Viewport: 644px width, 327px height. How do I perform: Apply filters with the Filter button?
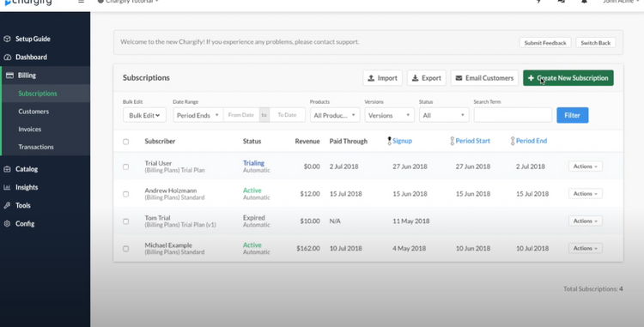click(572, 115)
